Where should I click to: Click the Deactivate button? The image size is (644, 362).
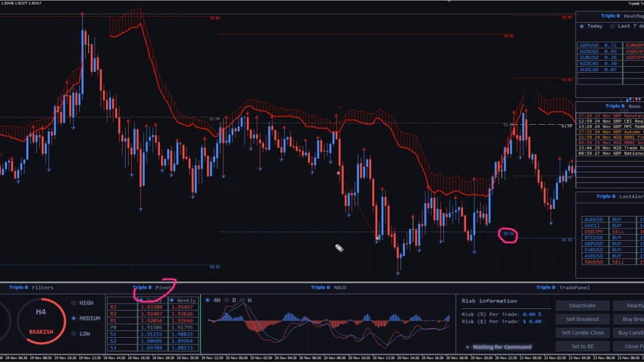tap(582, 306)
